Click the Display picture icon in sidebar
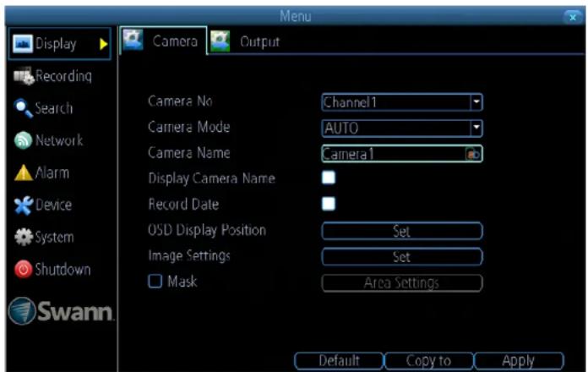Image resolution: width=588 pixels, height=372 pixels. pyautogui.click(x=23, y=44)
